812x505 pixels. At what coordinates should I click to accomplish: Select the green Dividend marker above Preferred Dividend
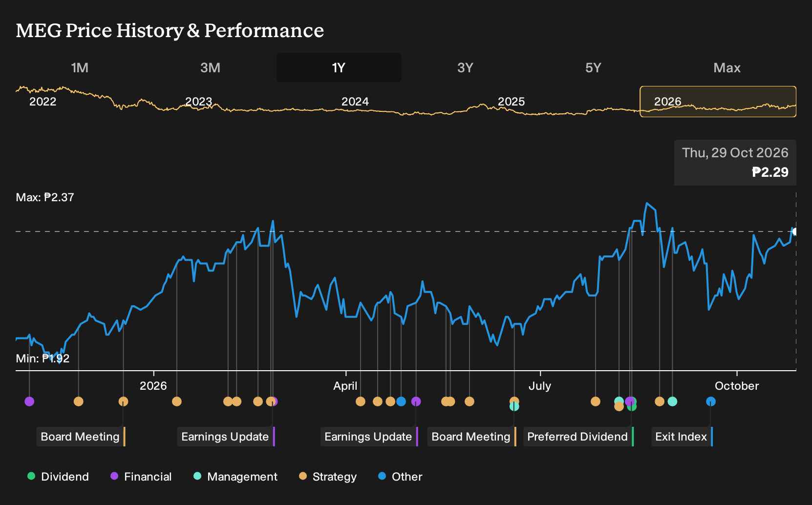(x=632, y=406)
